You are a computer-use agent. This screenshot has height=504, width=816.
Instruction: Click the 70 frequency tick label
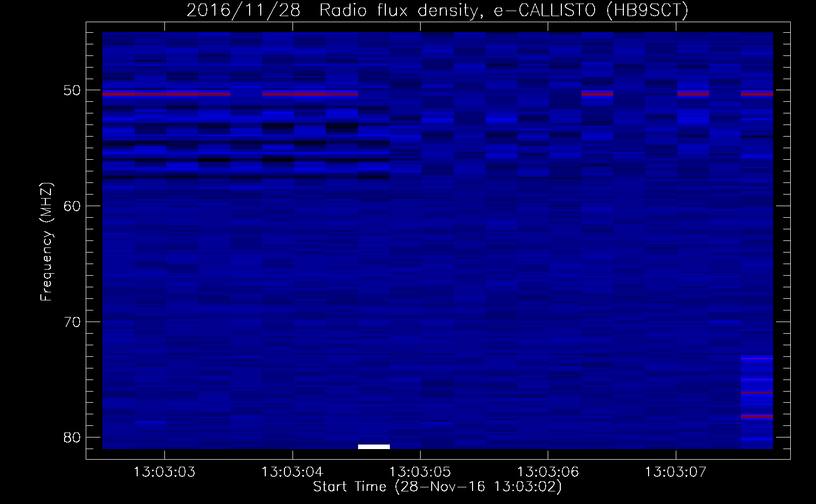(x=72, y=322)
